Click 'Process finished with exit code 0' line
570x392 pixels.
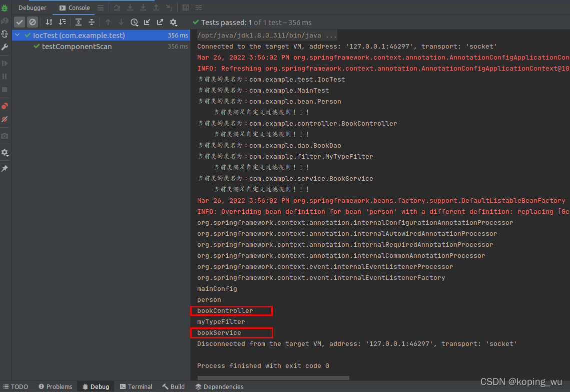tap(263, 366)
